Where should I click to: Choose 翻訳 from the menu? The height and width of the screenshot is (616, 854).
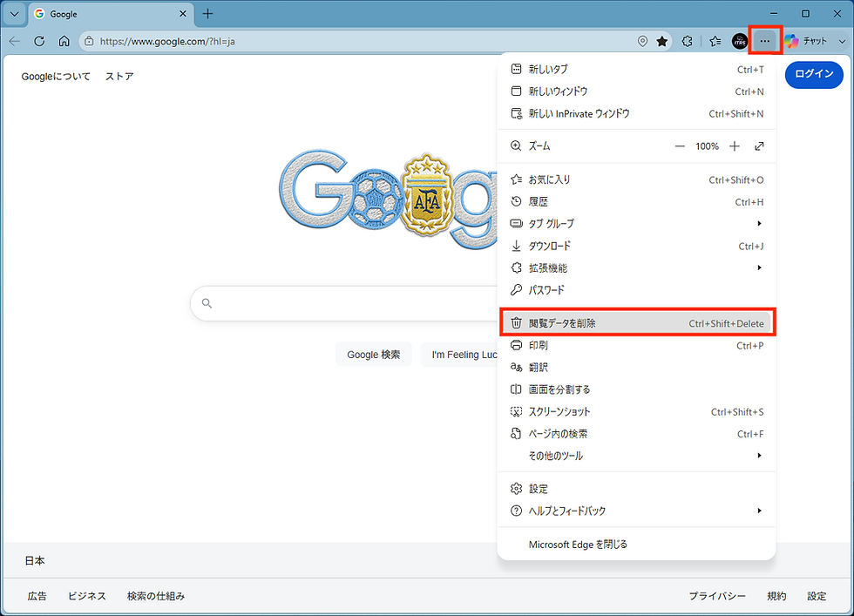[x=636, y=368]
